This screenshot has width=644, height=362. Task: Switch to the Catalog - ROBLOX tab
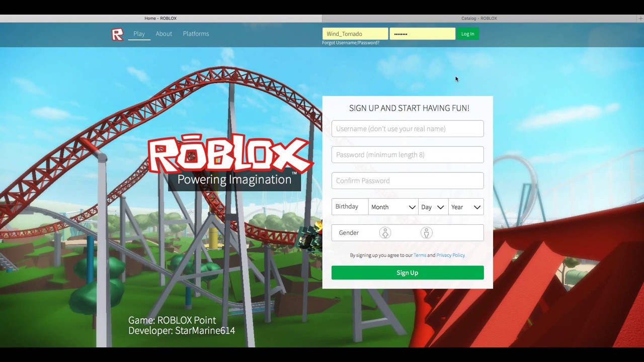click(x=479, y=18)
